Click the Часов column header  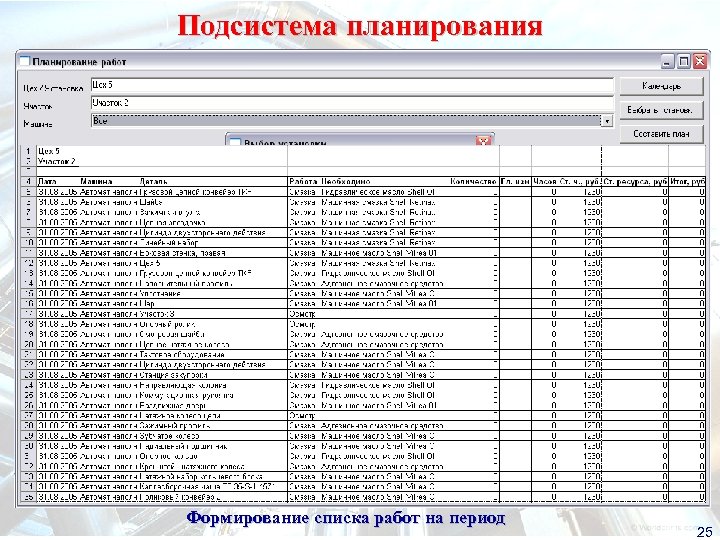[545, 182]
